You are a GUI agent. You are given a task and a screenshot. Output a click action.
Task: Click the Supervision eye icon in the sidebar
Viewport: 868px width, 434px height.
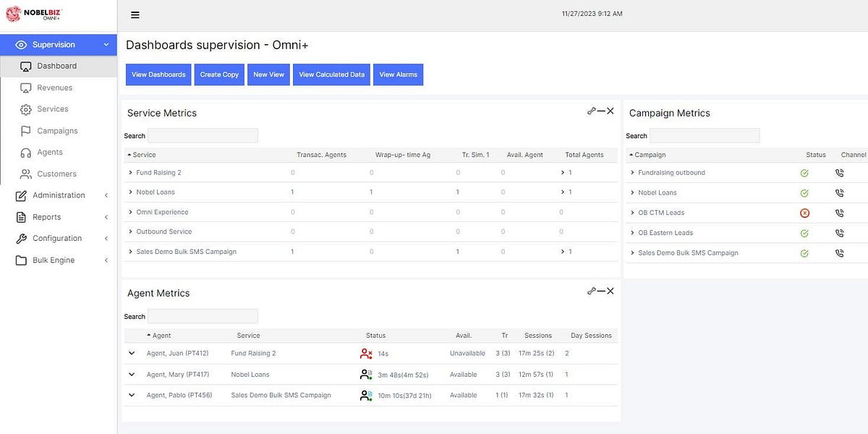(21, 44)
